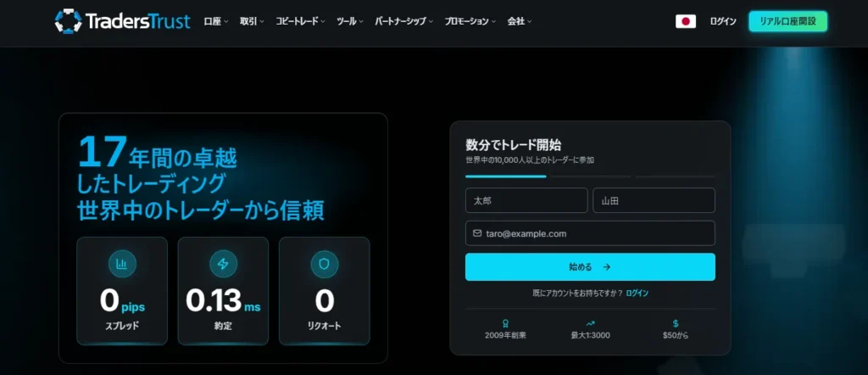Open the コピートレード dropdown
The width and height of the screenshot is (868, 375).
[301, 21]
